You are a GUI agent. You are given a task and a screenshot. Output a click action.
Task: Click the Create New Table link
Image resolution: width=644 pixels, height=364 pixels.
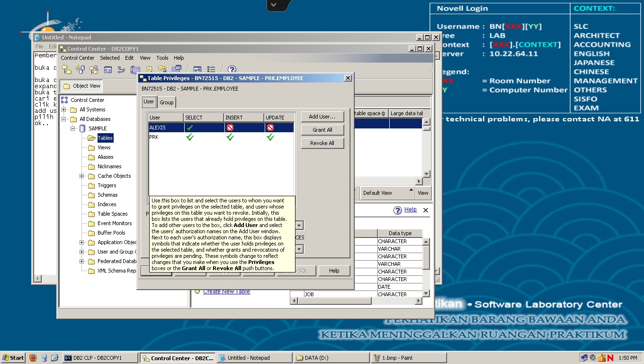point(226,291)
